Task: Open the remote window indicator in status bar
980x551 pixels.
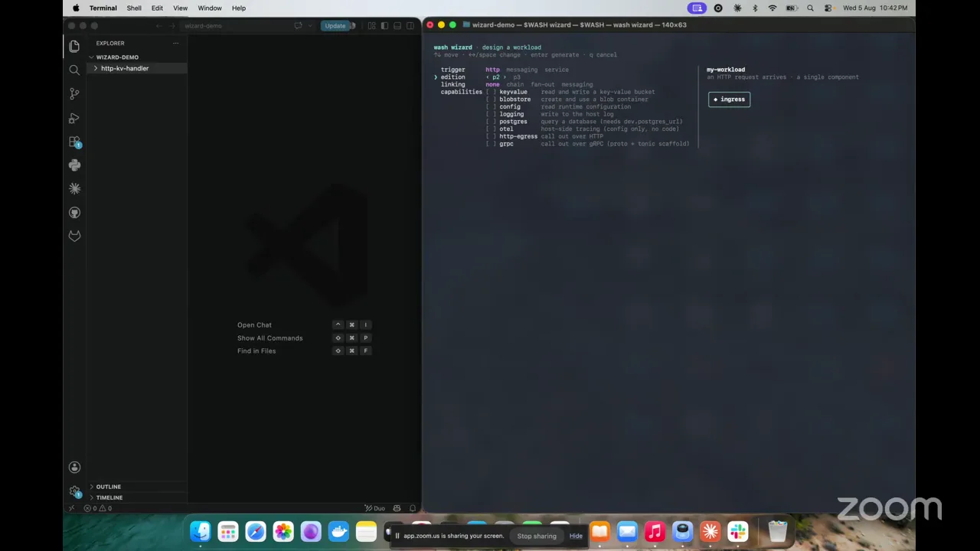Action: point(72,508)
